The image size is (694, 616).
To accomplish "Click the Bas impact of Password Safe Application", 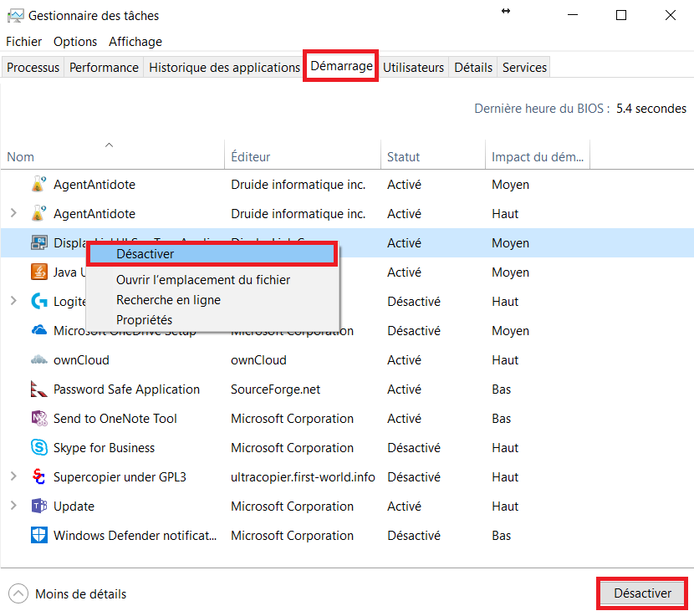I will click(501, 389).
